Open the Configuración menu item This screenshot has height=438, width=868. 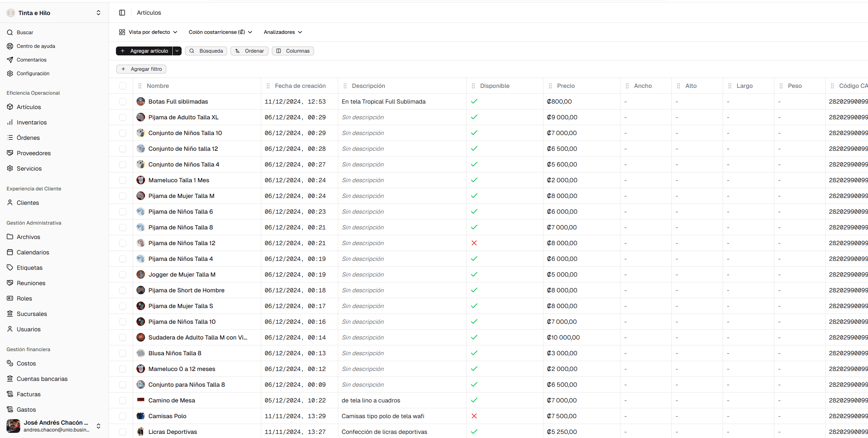click(x=33, y=73)
